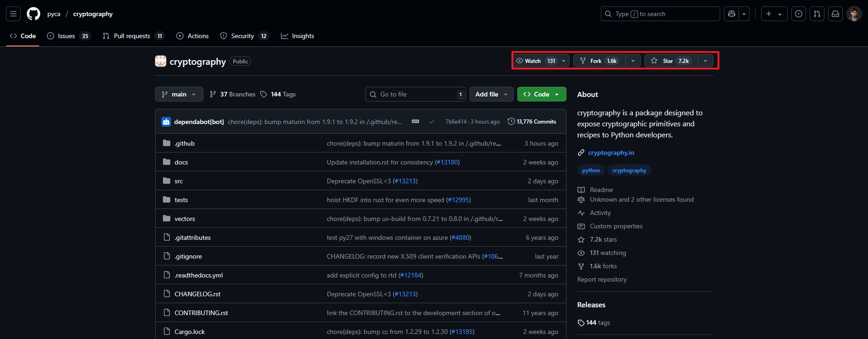868x339 pixels.
Task: Click the cryptography repository avatar image
Action: [x=161, y=61]
